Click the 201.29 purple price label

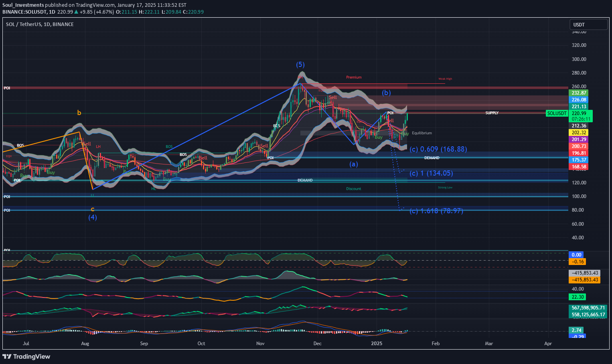[579, 140]
